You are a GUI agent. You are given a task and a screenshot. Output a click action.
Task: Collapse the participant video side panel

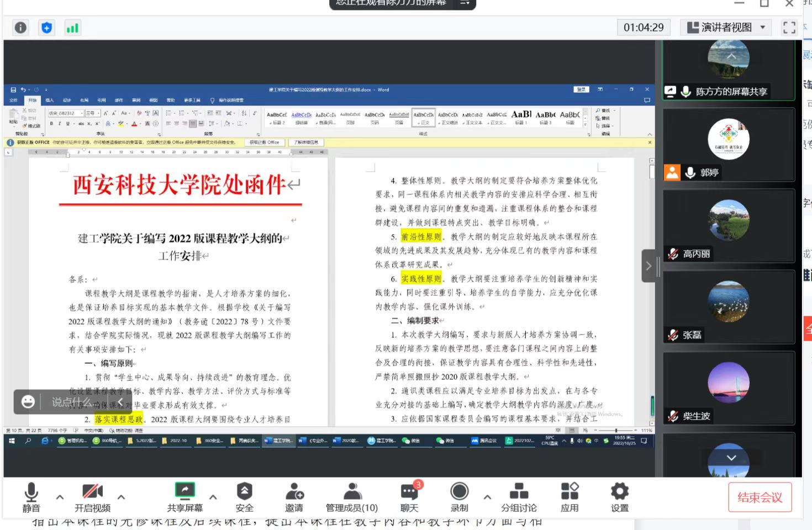tap(648, 266)
